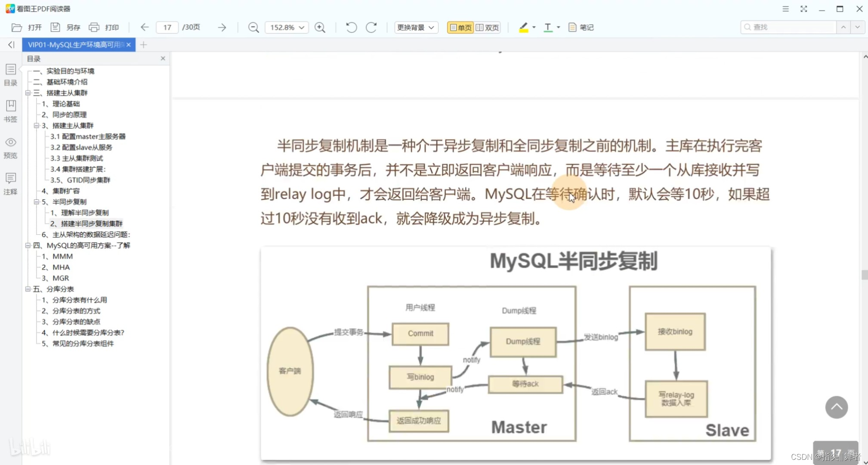
Task: Click the 笔记 notes button
Action: coord(581,28)
